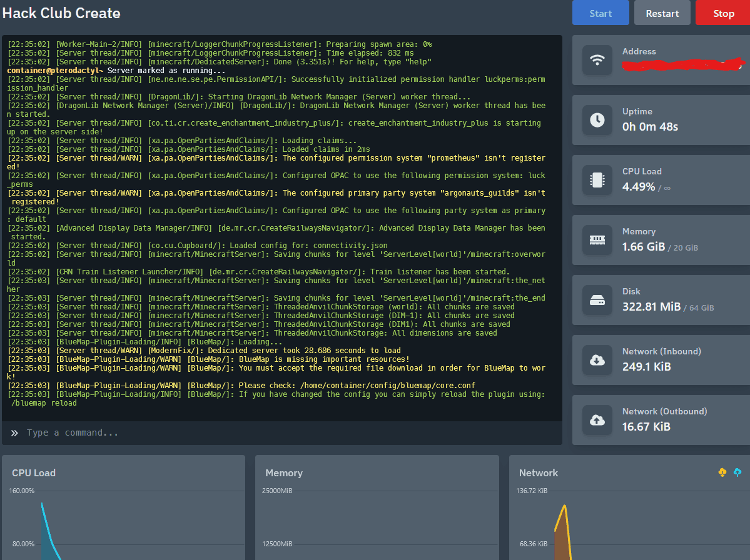This screenshot has width=750, height=560.
Task: Click the redacted server Address value
Action: (683, 64)
